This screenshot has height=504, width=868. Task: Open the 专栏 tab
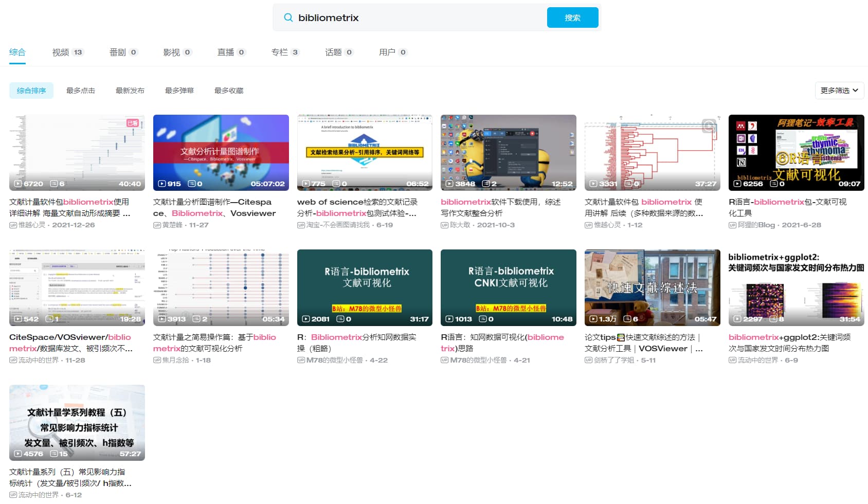click(285, 52)
